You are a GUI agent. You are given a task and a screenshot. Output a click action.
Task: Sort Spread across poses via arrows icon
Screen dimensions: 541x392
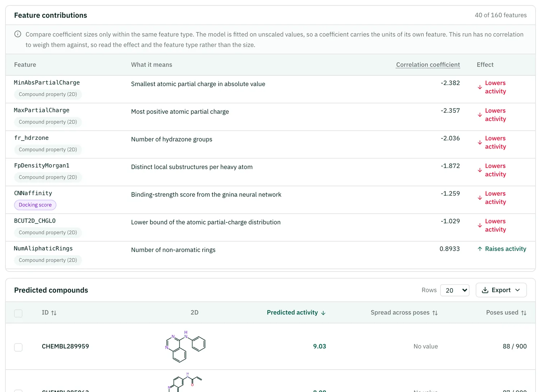[435, 313]
